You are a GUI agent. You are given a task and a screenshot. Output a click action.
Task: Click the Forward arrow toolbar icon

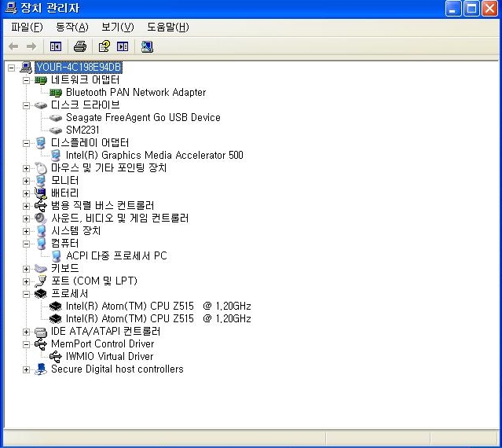coord(31,46)
